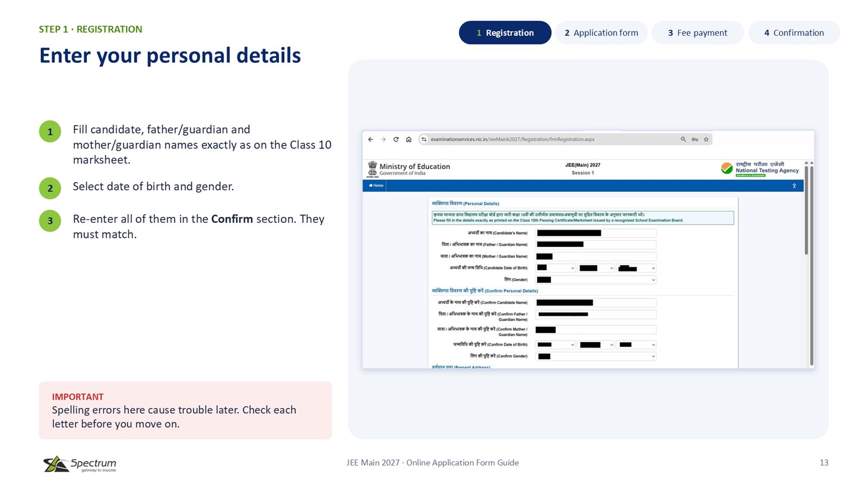Focus the Confirm Father / Guardian Name field

596,314
